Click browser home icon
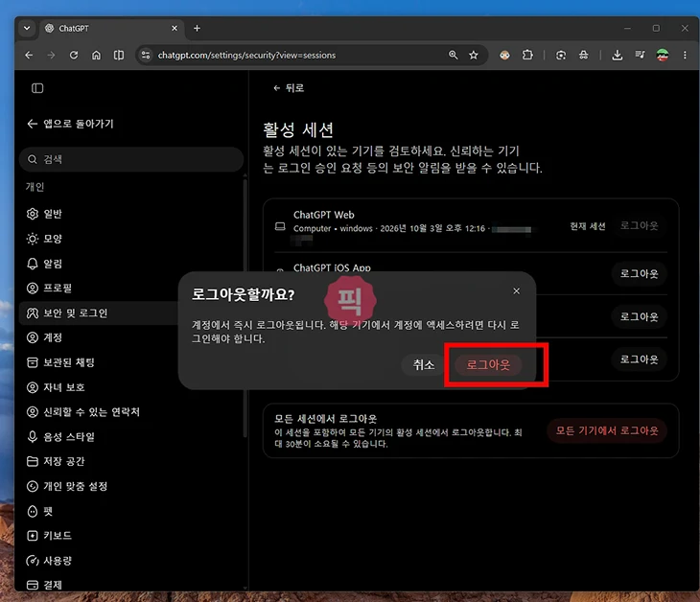This screenshot has height=602, width=700. click(x=97, y=56)
